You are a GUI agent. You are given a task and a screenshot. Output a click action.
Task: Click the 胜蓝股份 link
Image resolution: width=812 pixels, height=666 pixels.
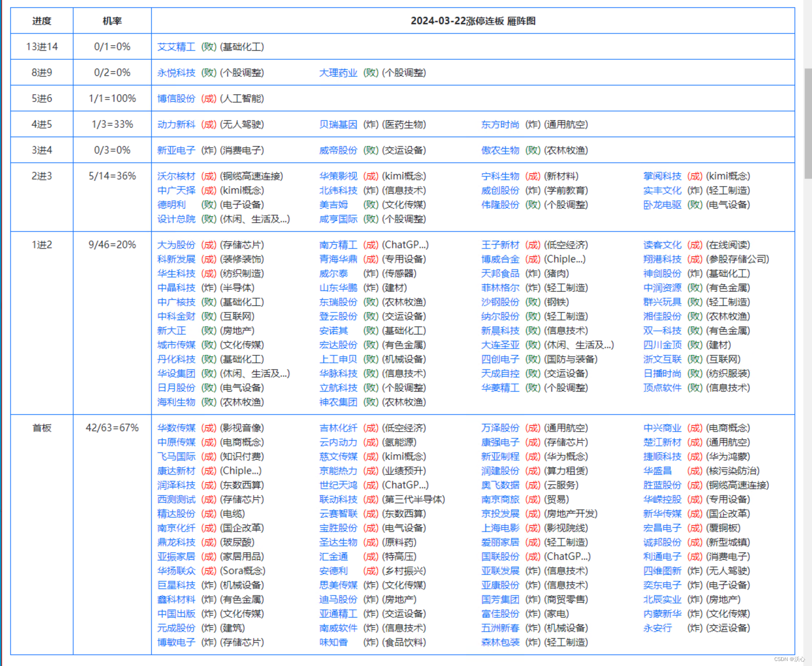662,485
